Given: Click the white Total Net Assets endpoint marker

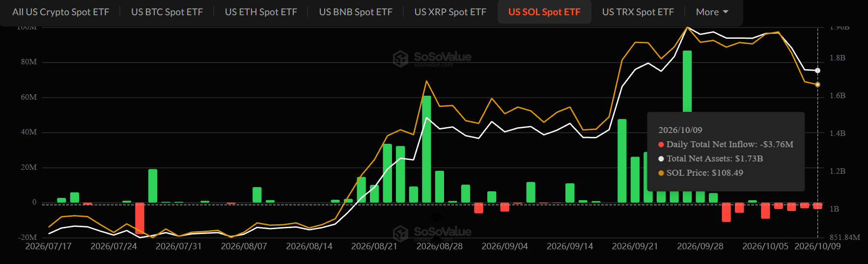Looking at the screenshot, I should [x=817, y=71].
